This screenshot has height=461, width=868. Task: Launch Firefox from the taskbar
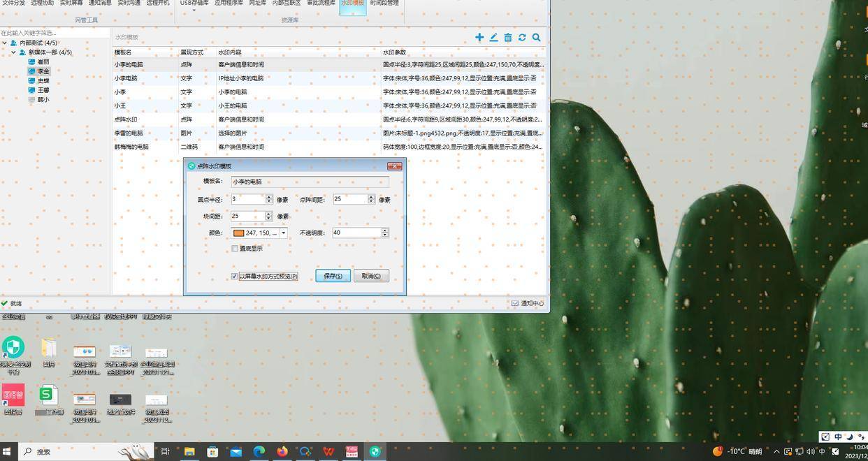[x=282, y=452]
